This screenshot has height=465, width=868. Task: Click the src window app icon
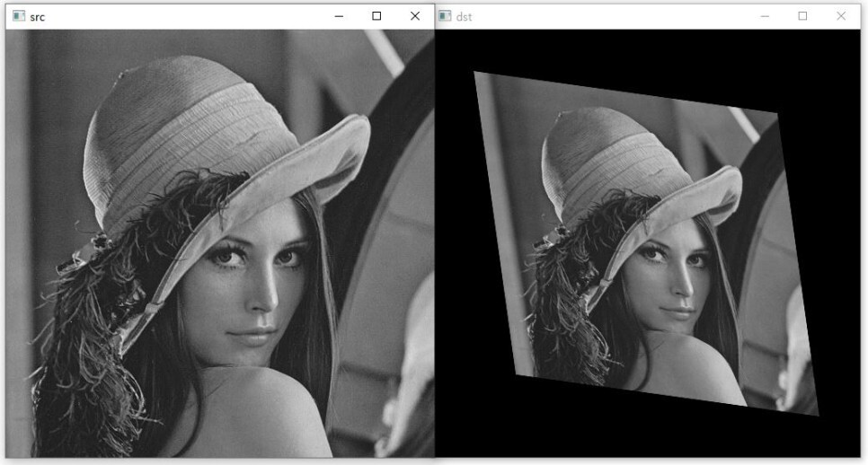(19, 16)
